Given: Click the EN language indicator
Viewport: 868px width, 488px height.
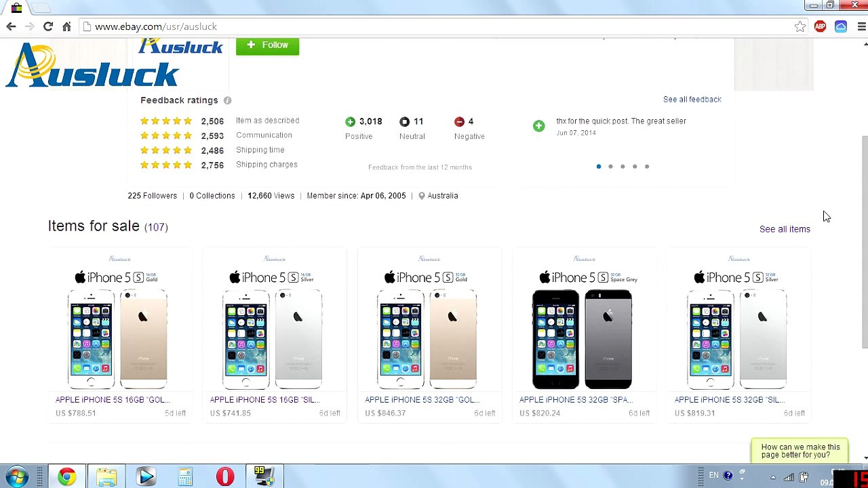Looking at the screenshot, I should pyautogui.click(x=713, y=476).
